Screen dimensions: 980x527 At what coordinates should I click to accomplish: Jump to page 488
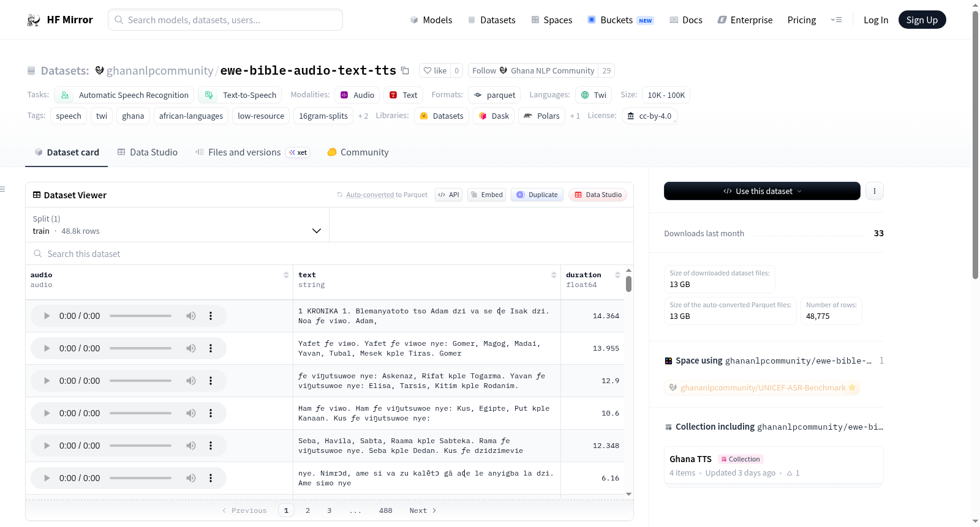coord(385,510)
